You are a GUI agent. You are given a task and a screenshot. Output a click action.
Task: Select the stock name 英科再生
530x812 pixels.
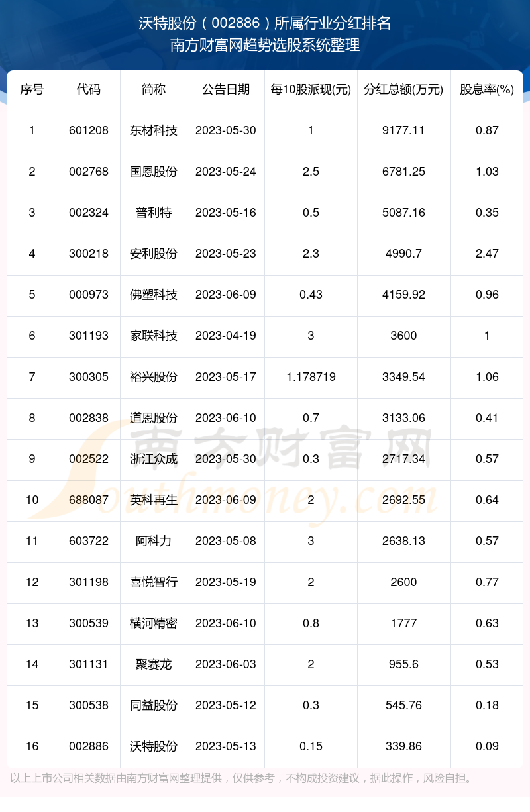[154, 500]
